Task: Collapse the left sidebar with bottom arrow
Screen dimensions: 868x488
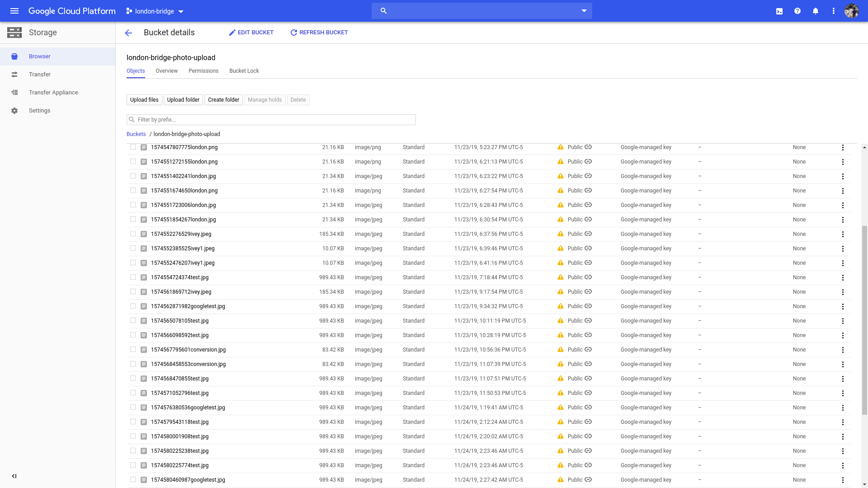Action: [x=14, y=476]
